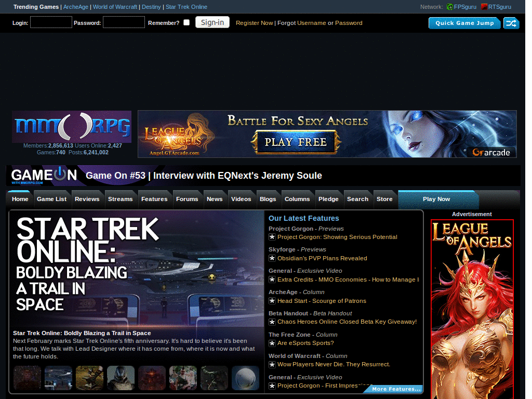Select the sixth slider thumbnail with people
The height and width of the screenshot is (399, 532).
[x=183, y=378]
